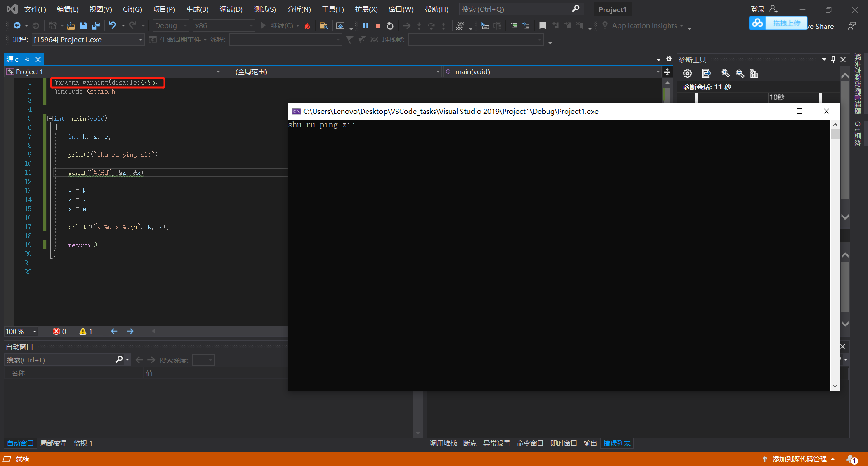Select the Application Insights toolbar icon

coord(604,26)
